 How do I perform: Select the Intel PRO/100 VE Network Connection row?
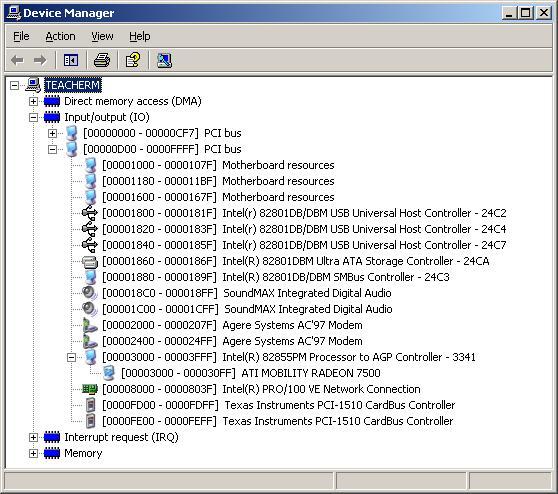point(261,389)
